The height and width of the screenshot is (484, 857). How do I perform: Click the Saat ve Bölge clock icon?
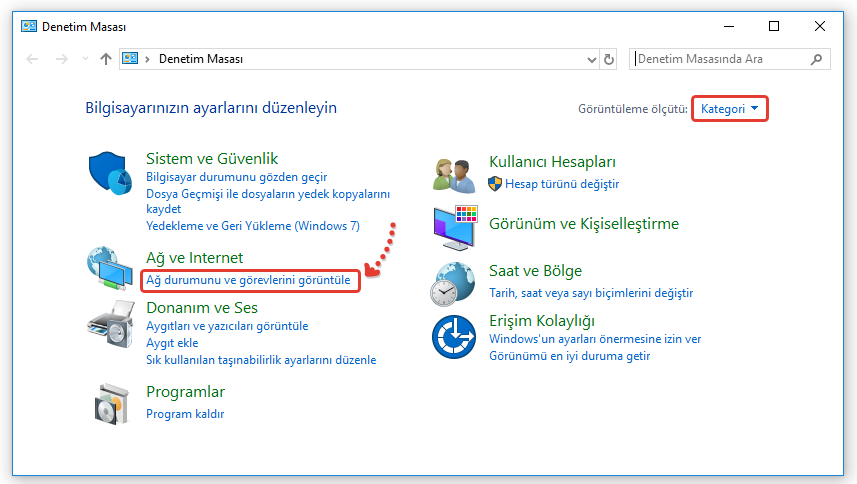(454, 284)
